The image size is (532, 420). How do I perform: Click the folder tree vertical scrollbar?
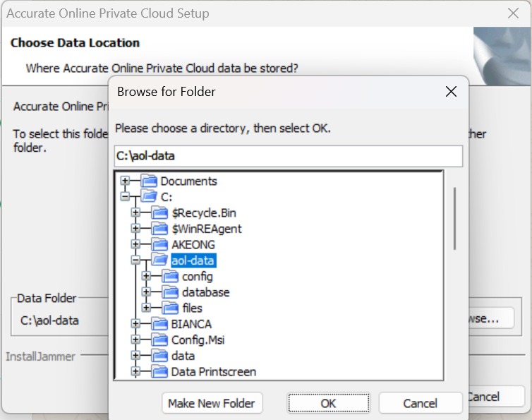[x=454, y=219]
